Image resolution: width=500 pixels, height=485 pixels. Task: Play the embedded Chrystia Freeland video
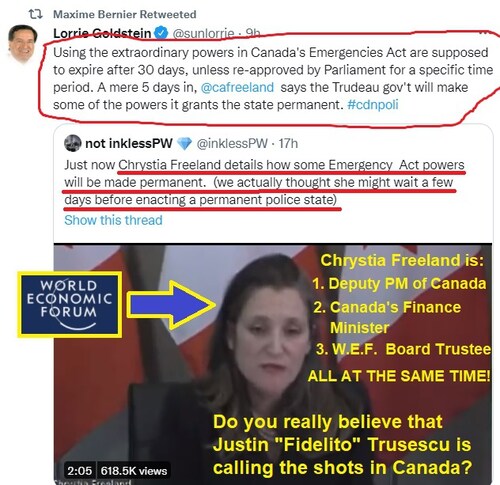[273, 363]
